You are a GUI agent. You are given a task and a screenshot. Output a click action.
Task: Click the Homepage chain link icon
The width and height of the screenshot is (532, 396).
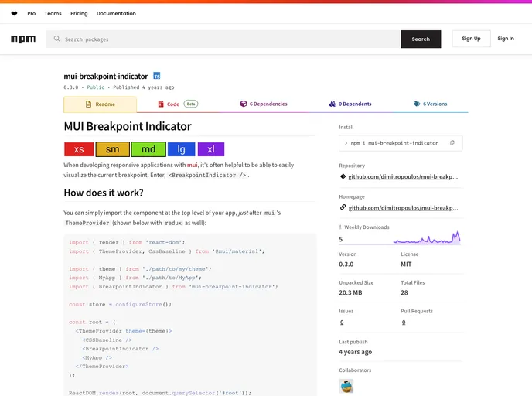point(343,207)
